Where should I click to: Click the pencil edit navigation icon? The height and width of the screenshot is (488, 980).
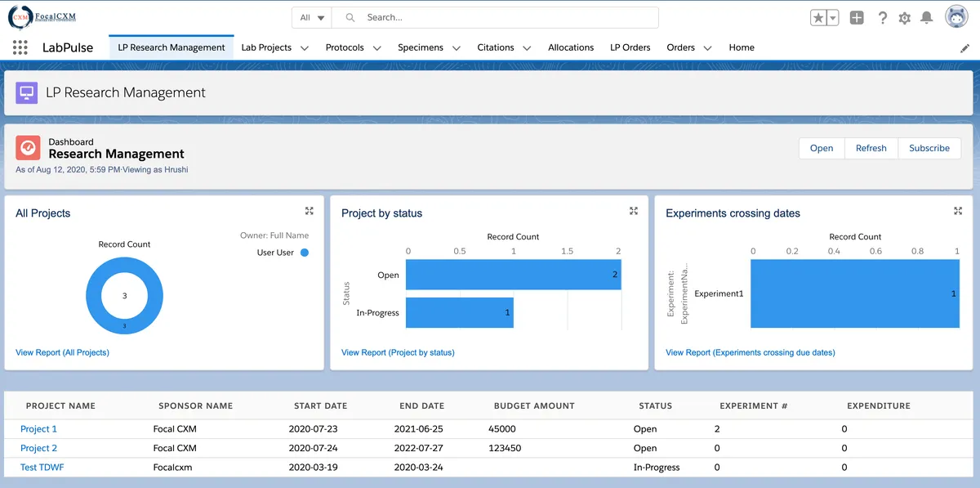point(965,48)
